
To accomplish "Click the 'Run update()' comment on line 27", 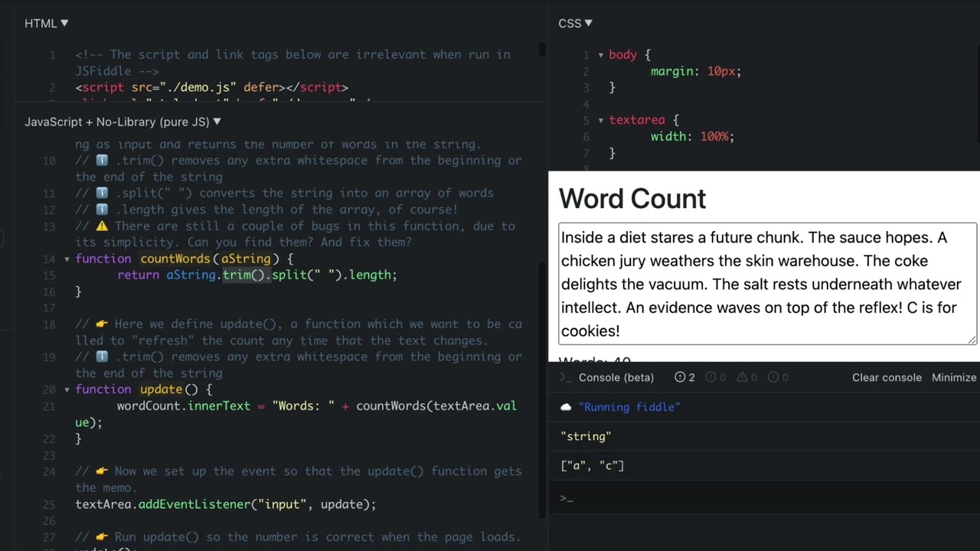I will pos(299,537).
